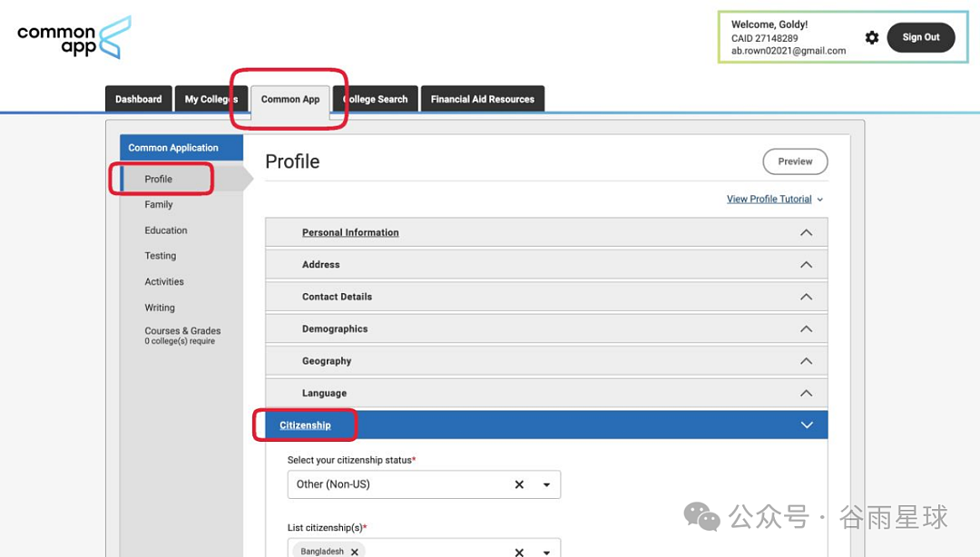The width and height of the screenshot is (980, 557).
Task: Open the View Profile Tutorial link
Action: pos(769,199)
